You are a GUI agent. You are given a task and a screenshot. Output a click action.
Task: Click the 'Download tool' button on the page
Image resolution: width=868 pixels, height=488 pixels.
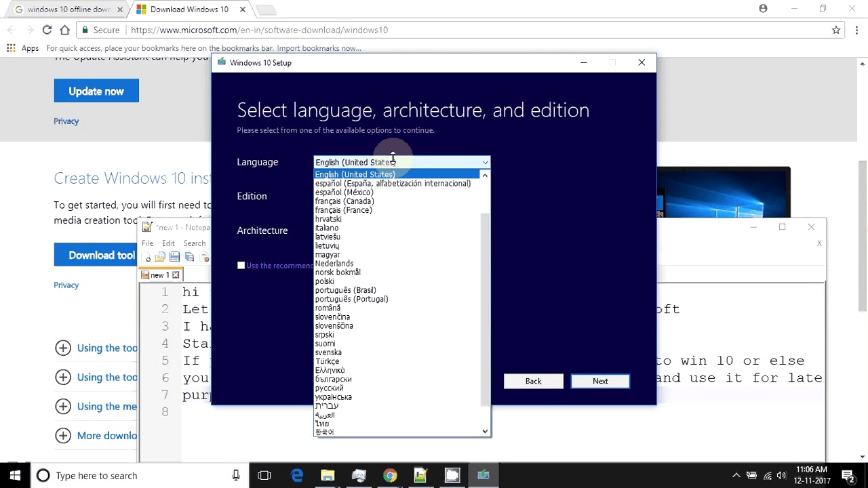[x=96, y=255]
